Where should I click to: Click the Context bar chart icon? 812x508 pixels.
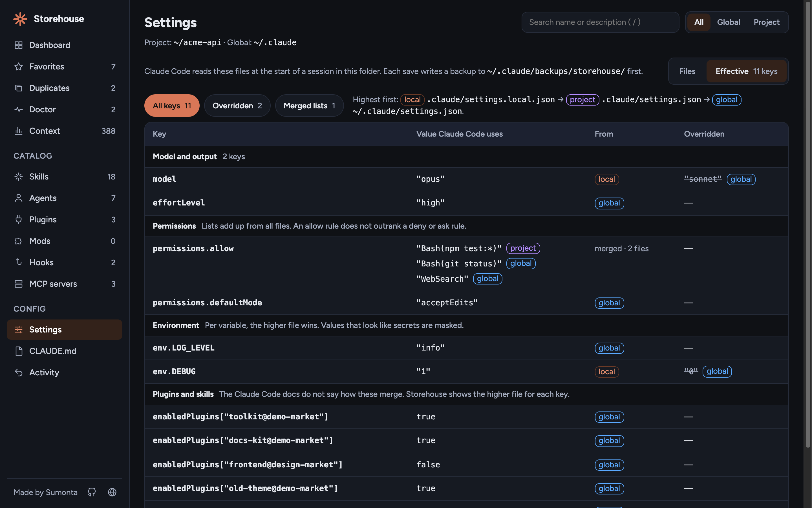click(x=18, y=131)
